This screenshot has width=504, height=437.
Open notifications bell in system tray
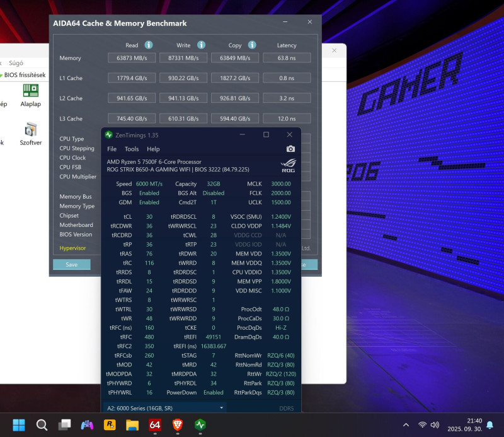click(490, 425)
